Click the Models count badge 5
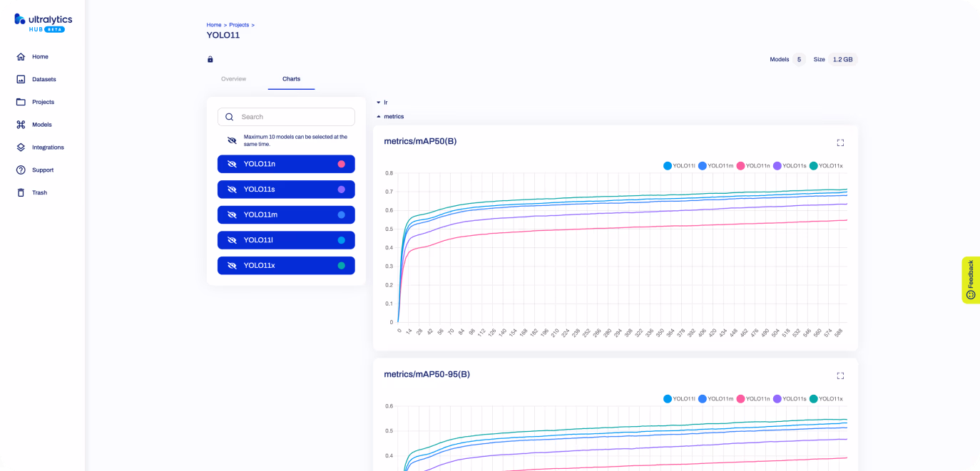This screenshot has width=980, height=471. click(799, 59)
